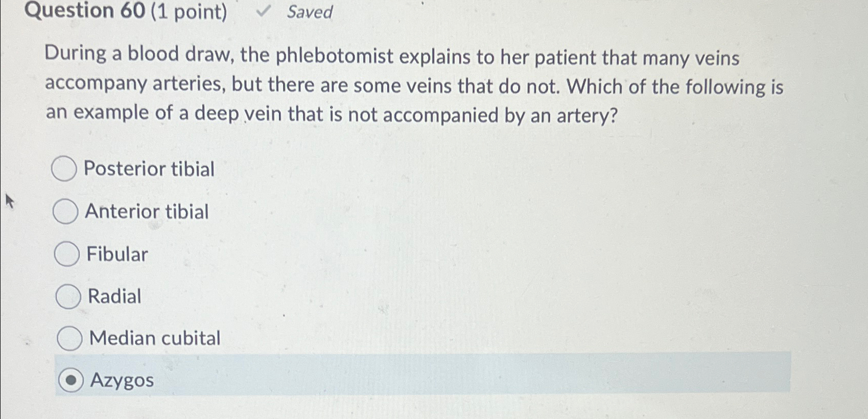Screen dimensions: 868x419
Task: Click the Question 60 heading
Action: pos(80,11)
